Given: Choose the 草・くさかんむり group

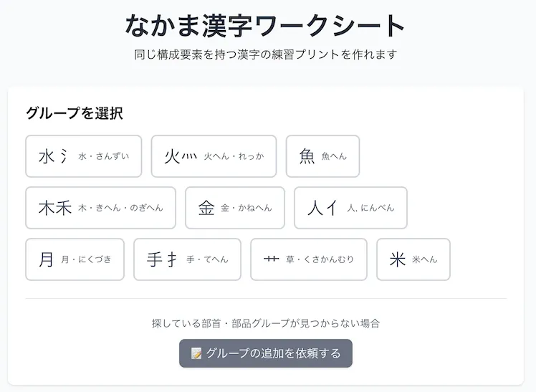Looking at the screenshot, I should pyautogui.click(x=320, y=259).
